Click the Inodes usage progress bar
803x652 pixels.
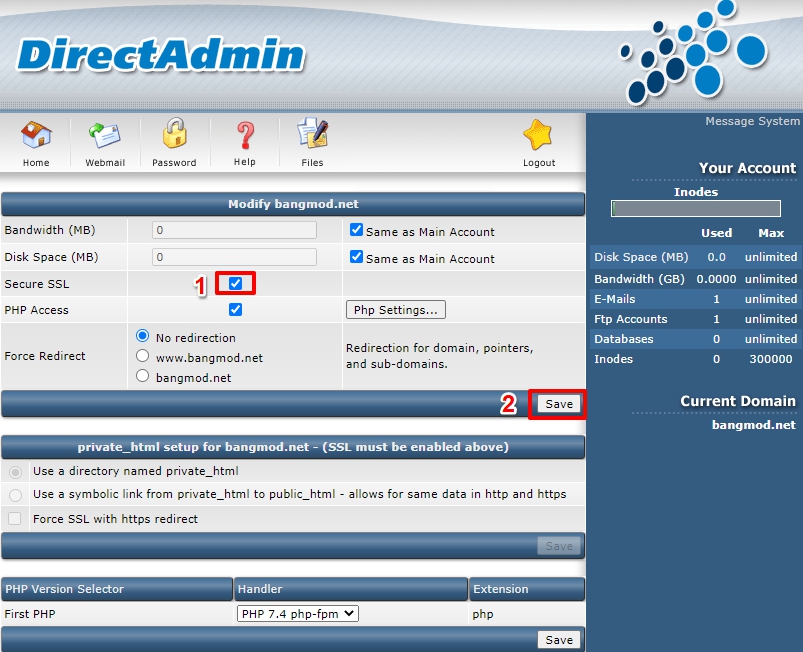pyautogui.click(x=696, y=208)
